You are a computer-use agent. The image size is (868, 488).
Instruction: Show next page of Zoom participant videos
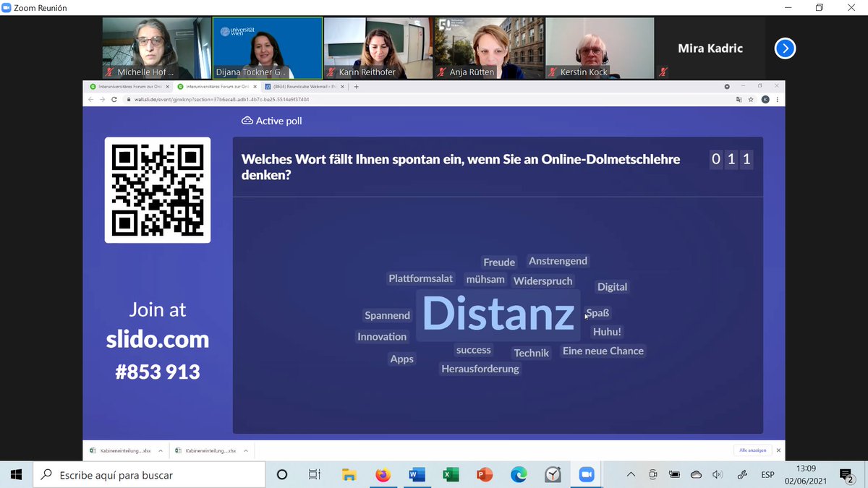pos(785,48)
